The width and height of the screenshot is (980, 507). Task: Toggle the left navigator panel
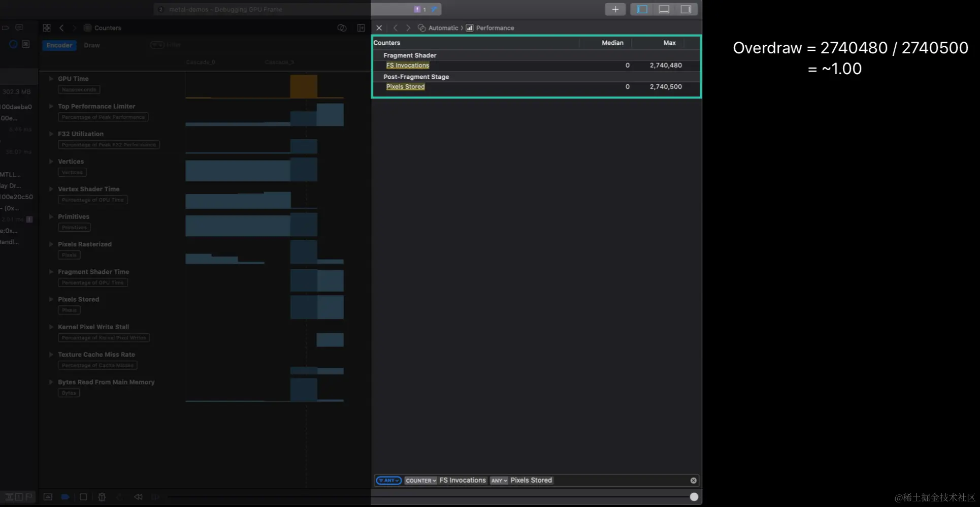642,9
